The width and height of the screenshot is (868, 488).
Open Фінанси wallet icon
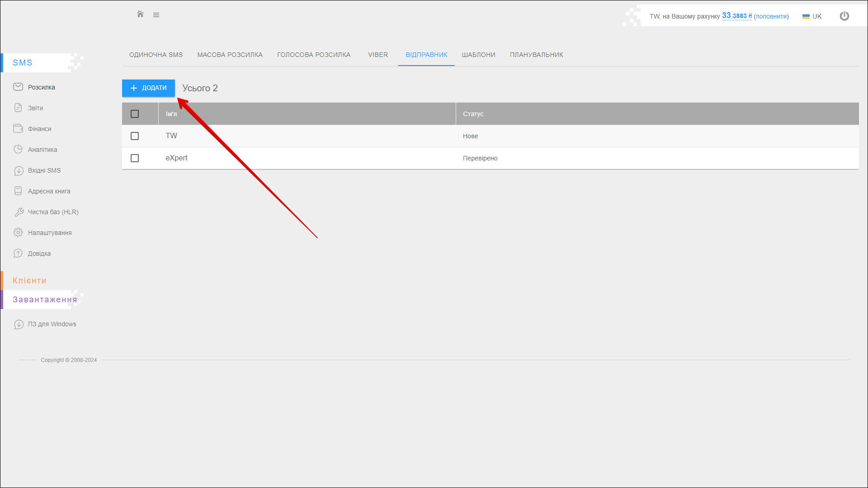point(18,128)
